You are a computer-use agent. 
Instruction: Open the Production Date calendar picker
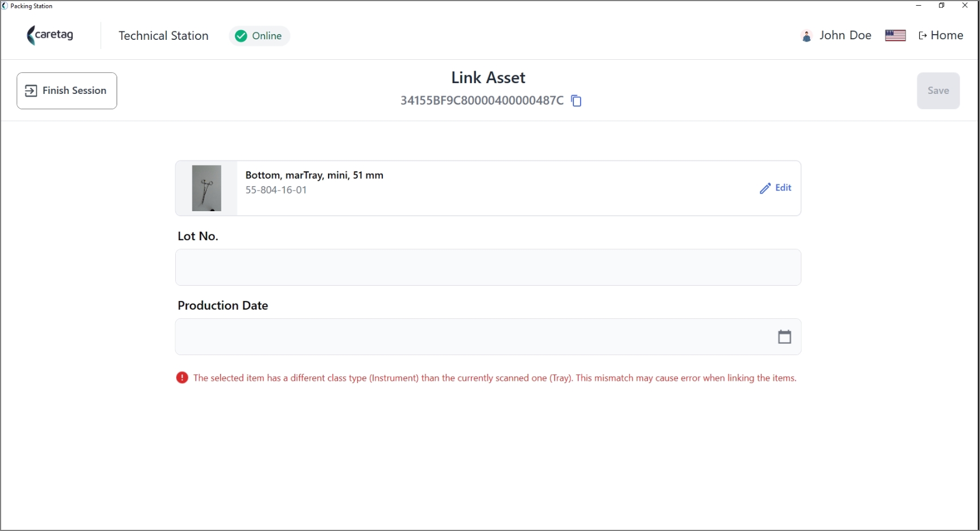(x=784, y=337)
